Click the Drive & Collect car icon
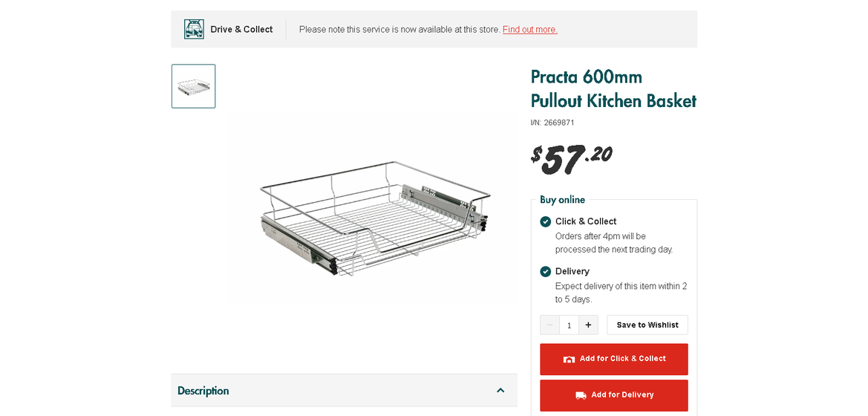Screen dimensions: 868x416 tap(194, 29)
